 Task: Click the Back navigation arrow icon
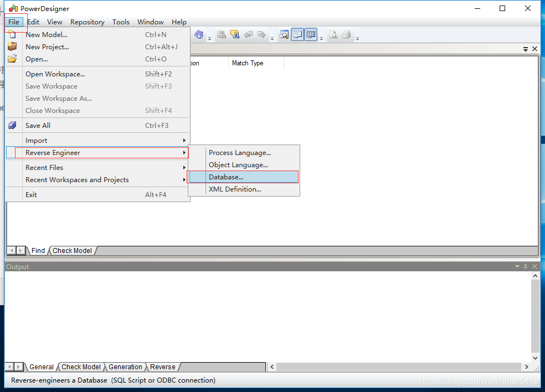[x=248, y=34]
